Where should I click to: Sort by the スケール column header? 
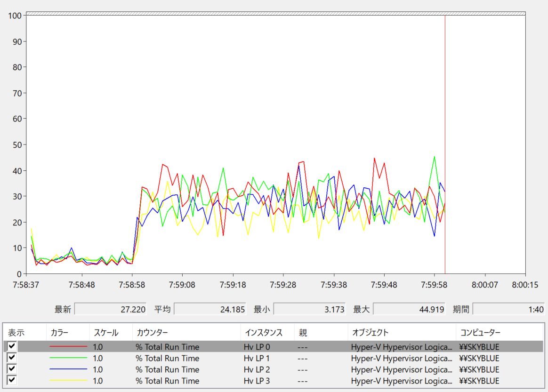point(111,333)
